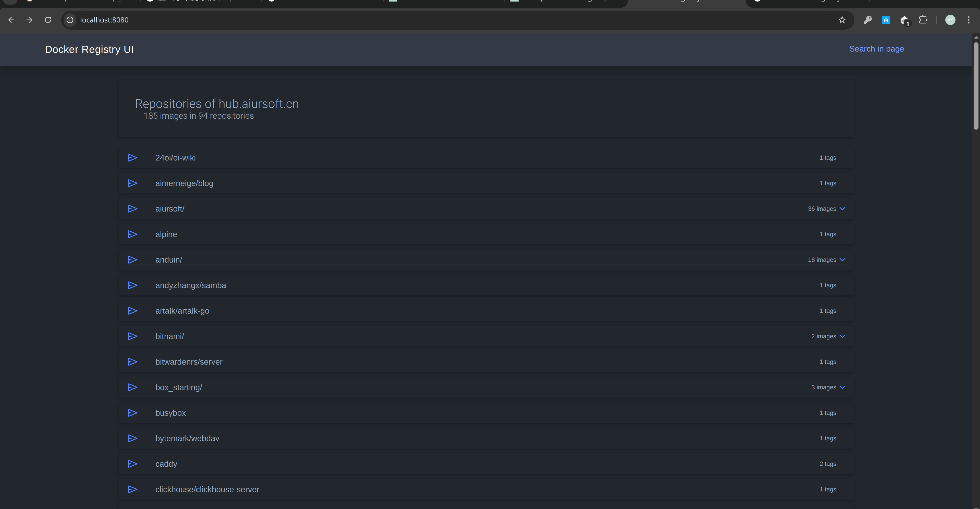The height and width of the screenshot is (509, 980).
Task: View site information icon in address bar
Action: click(x=70, y=20)
